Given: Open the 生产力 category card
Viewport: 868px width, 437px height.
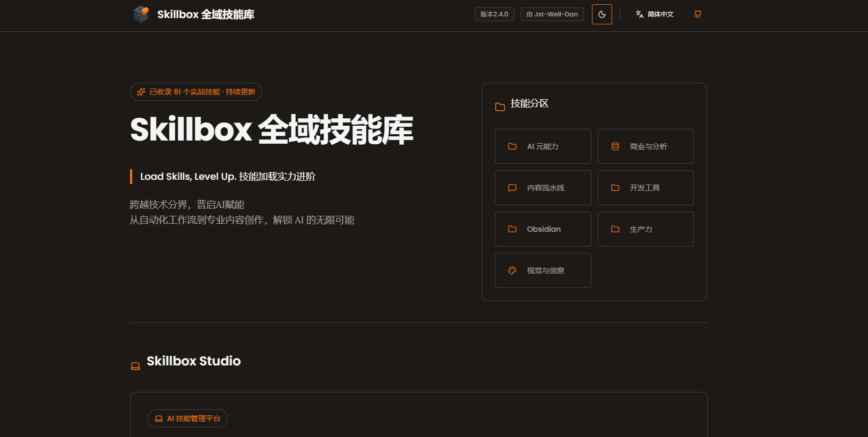Looking at the screenshot, I should tap(646, 229).
